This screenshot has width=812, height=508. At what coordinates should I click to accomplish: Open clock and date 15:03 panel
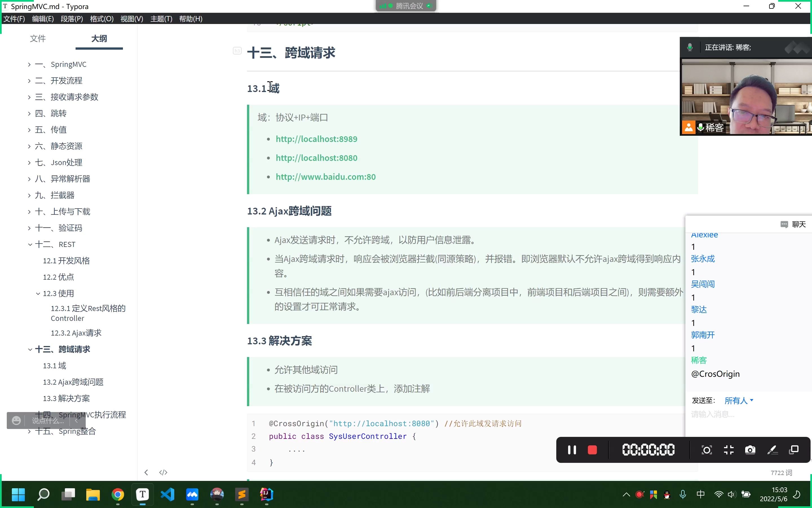[x=773, y=494]
